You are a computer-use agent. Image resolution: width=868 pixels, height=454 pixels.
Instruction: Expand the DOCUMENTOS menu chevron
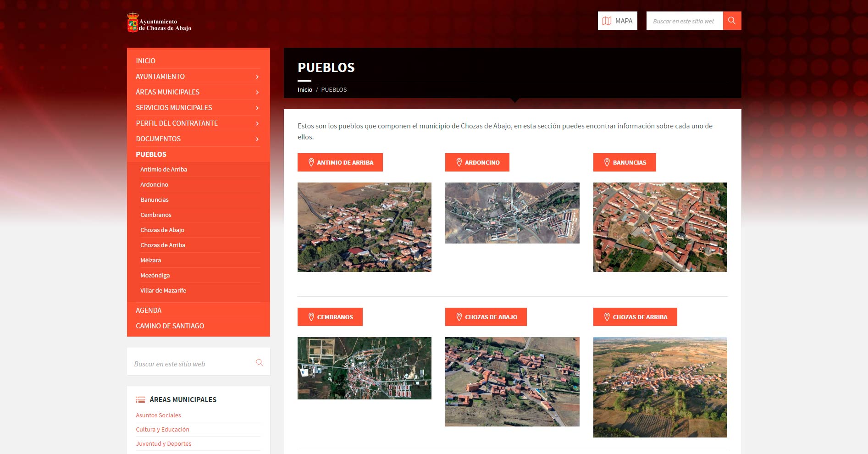tap(257, 139)
